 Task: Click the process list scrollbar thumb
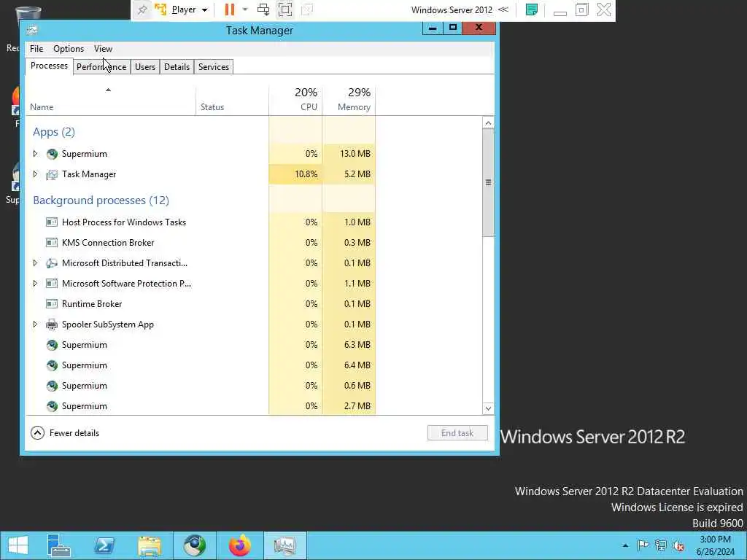[x=488, y=182]
